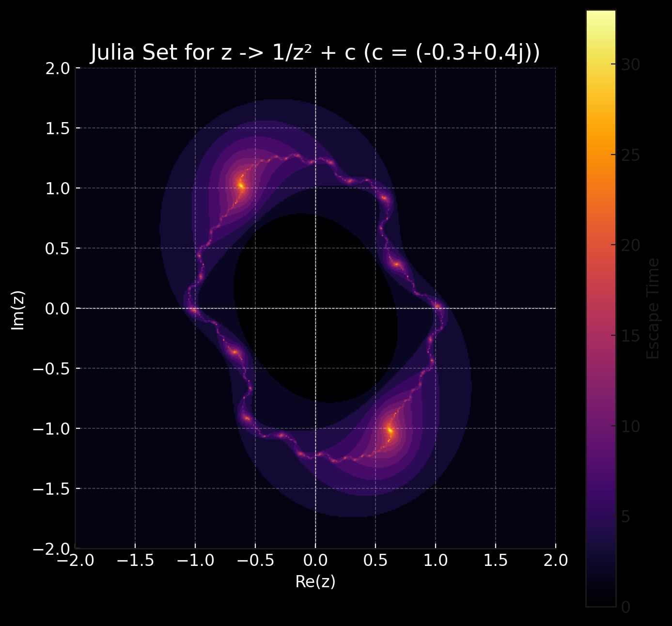Click the Im(z) axis tick label "0.0"
Screen dimensions: 672x626
click(x=57, y=309)
